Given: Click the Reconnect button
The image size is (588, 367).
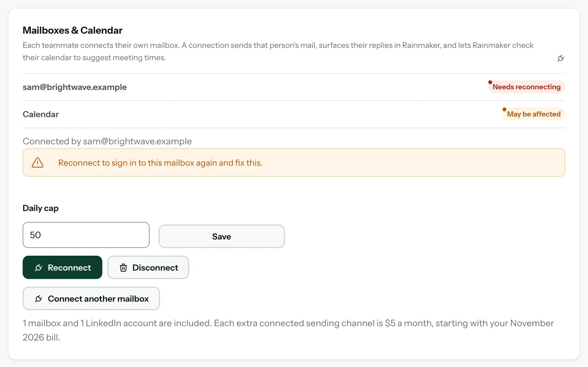Looking at the screenshot, I should pos(62,267).
